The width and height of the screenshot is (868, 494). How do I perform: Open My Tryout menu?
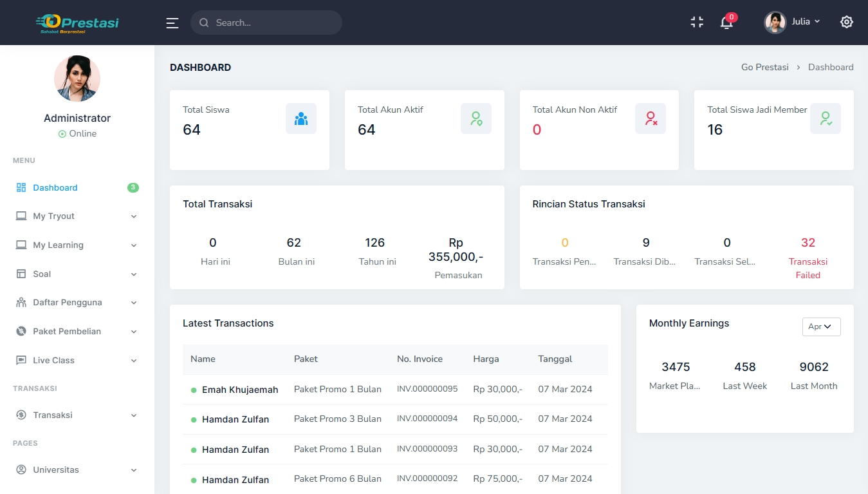[77, 216]
